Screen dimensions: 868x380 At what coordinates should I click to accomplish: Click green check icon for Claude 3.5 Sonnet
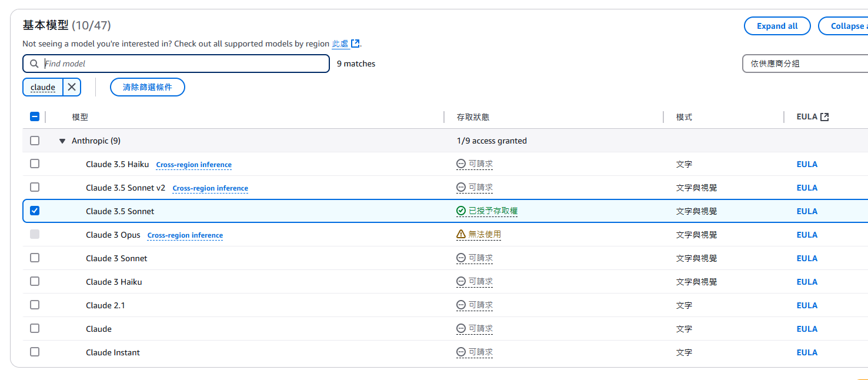pyautogui.click(x=461, y=211)
